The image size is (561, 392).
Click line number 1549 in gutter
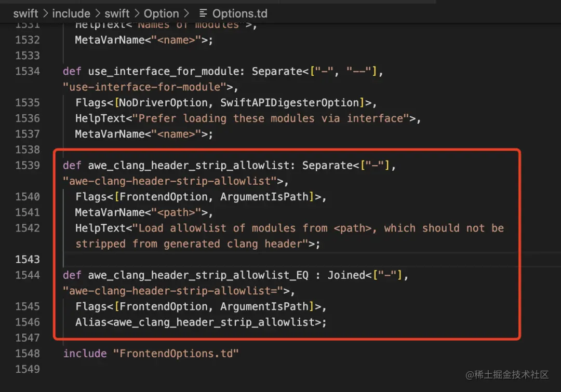[x=28, y=369]
